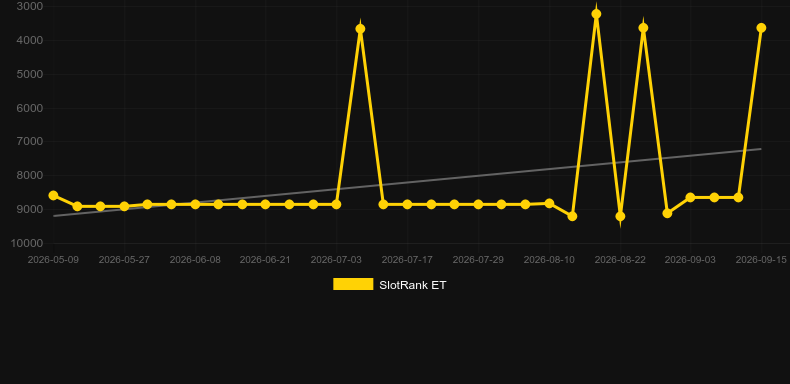Viewport: 790px width, 384px height.
Task: Click the x-axis label 2026-09-15
Action: coord(761,260)
